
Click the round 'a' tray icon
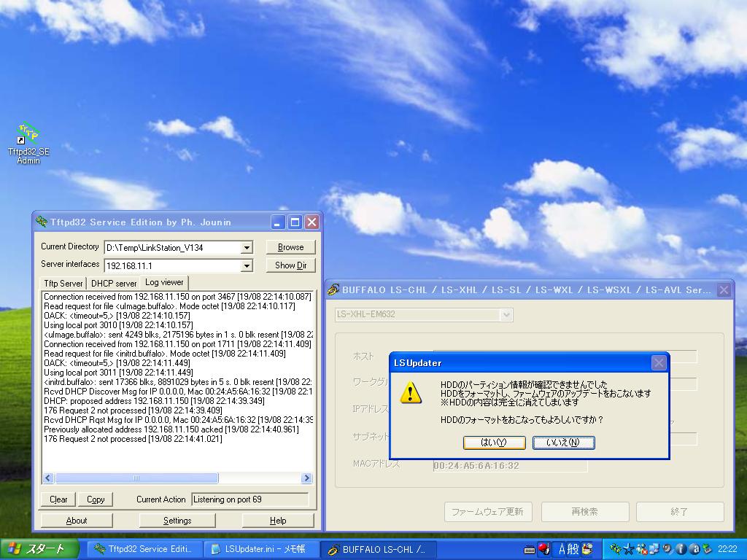tap(694, 549)
